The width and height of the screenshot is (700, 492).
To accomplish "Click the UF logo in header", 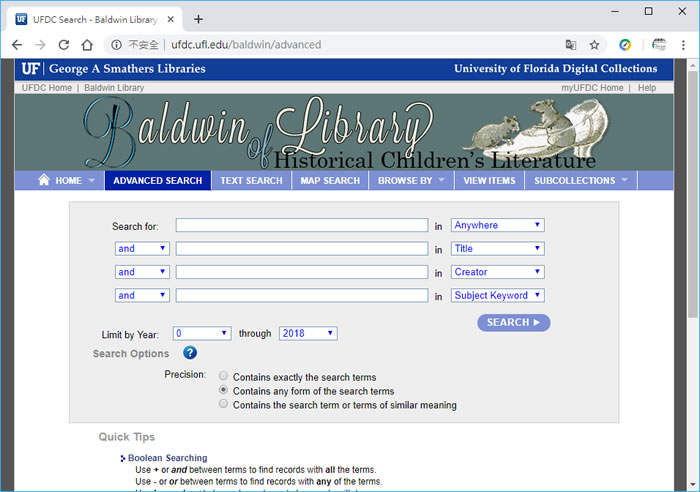I will point(31,69).
